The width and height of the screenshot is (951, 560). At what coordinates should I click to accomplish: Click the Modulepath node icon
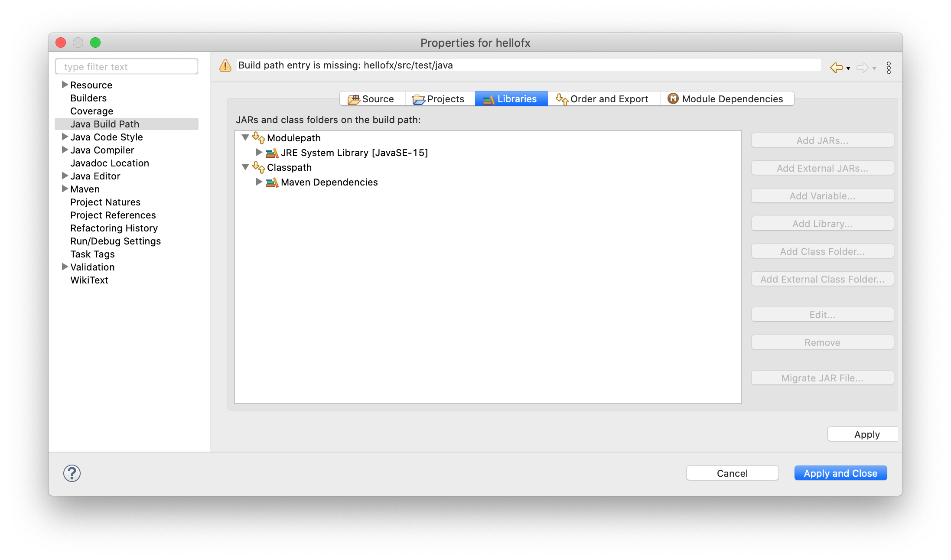point(260,137)
